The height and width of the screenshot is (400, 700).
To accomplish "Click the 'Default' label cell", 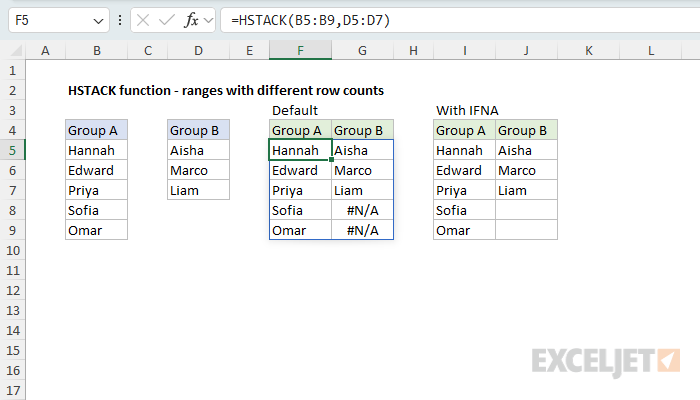I will (295, 110).
